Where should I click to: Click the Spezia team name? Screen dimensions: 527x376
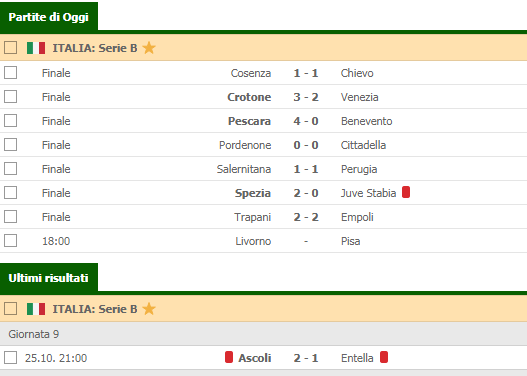click(253, 193)
